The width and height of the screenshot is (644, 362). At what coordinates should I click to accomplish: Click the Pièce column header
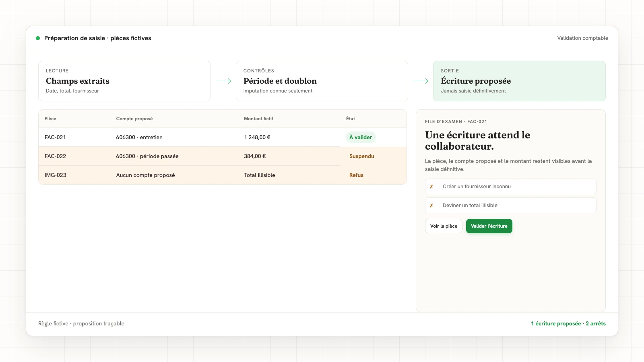tap(50, 119)
